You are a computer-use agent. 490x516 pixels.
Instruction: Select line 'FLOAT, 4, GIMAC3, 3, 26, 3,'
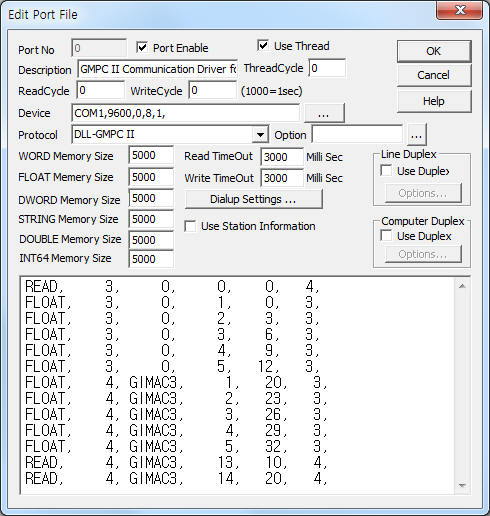tap(176, 414)
